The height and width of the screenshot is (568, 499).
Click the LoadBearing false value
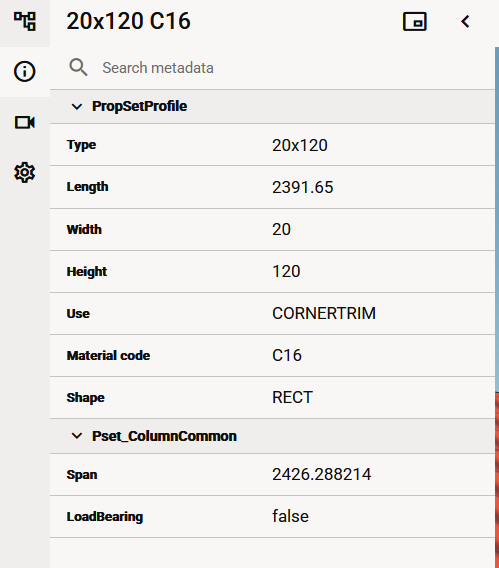290,517
